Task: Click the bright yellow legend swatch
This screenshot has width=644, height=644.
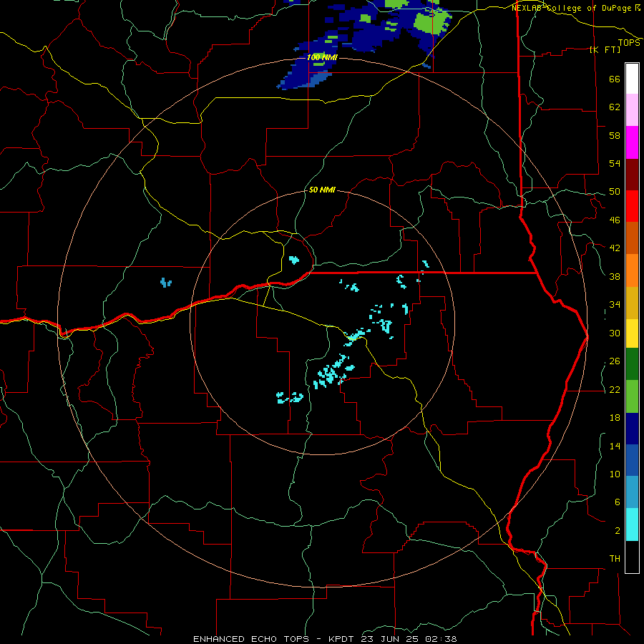Action: point(632,333)
